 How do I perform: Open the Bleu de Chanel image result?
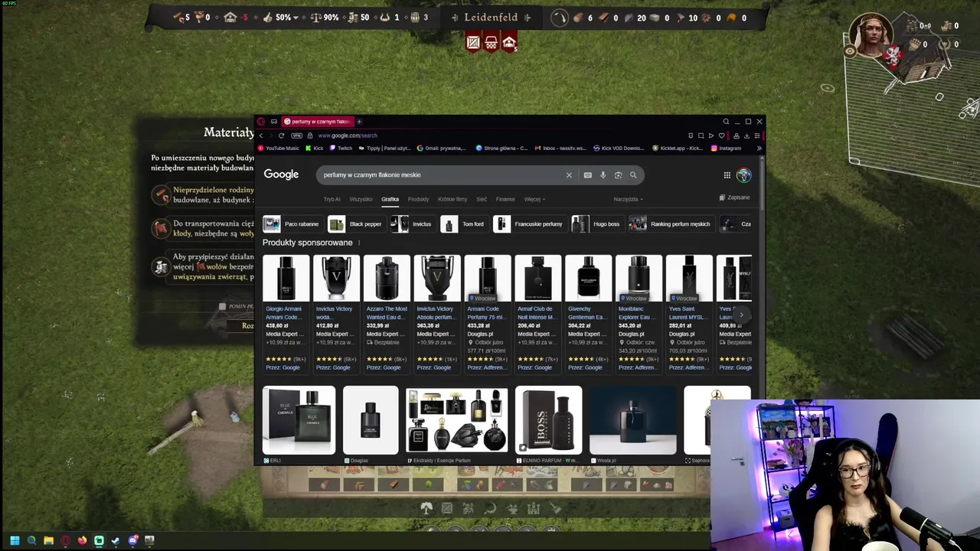click(x=299, y=420)
